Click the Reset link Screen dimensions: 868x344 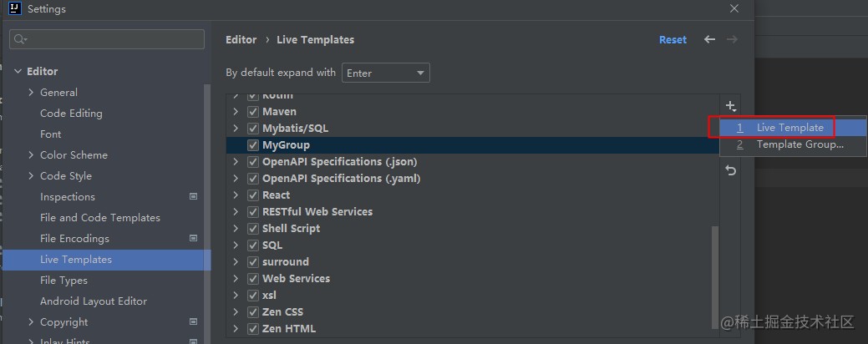(673, 39)
